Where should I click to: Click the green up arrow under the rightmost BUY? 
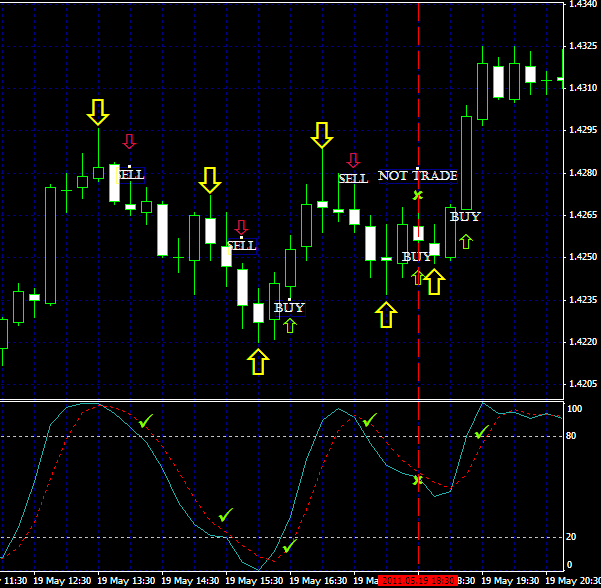tap(466, 241)
